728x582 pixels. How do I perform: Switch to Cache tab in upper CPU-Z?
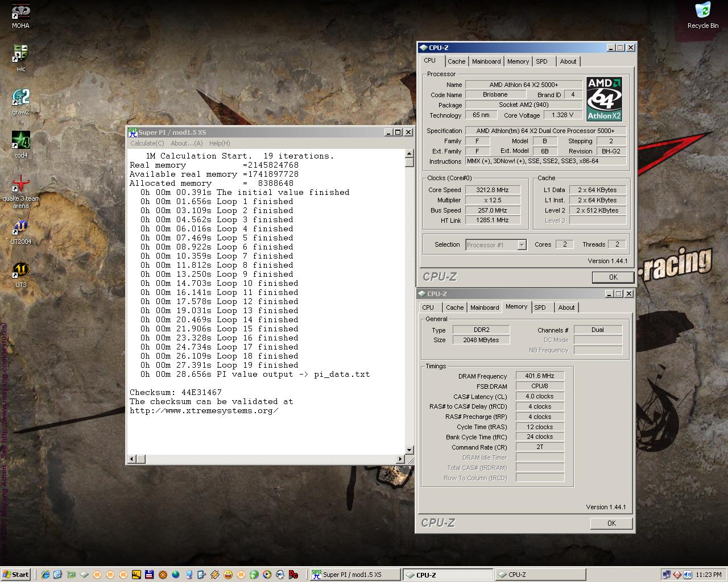(456, 61)
